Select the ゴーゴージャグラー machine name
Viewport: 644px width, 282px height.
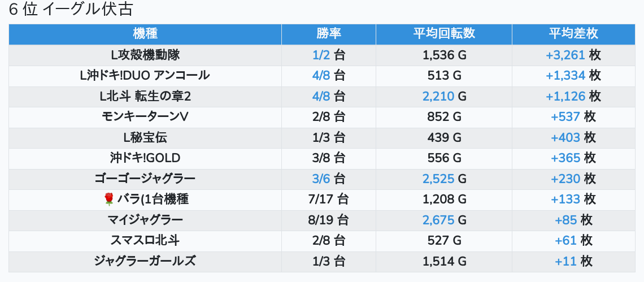pos(145,179)
